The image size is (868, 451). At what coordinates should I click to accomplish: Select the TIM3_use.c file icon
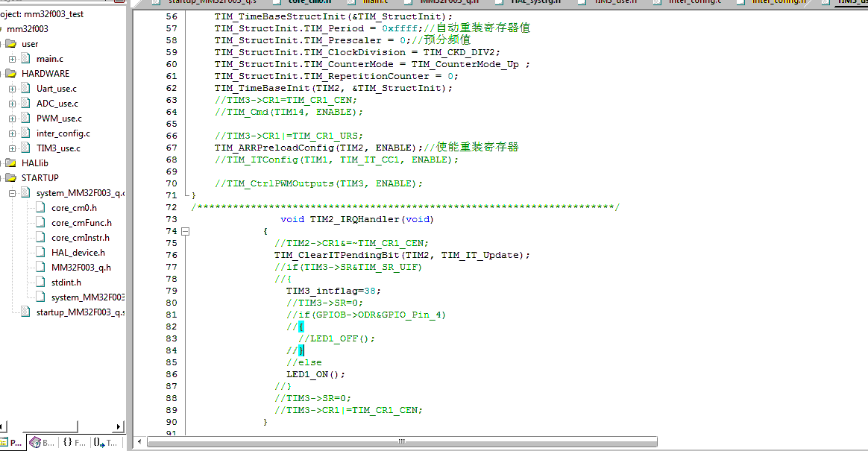tap(25, 148)
